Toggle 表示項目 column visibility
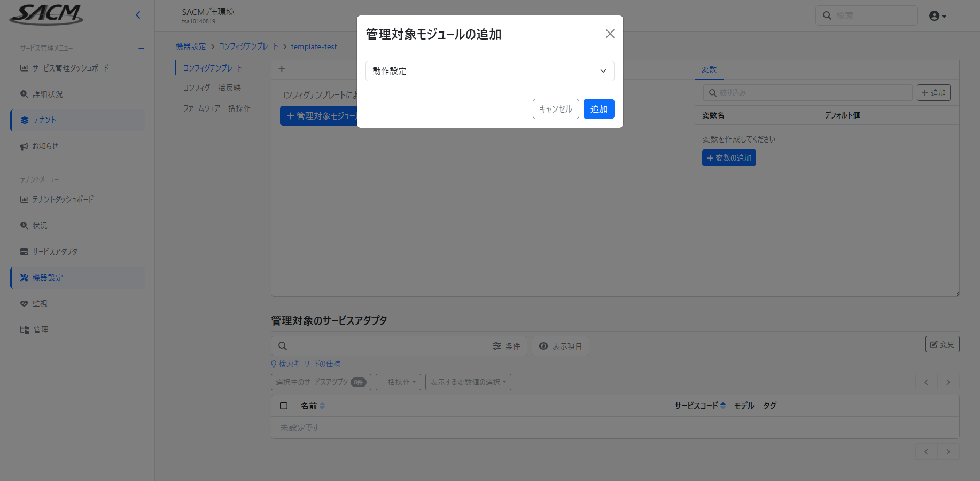The image size is (980, 481). 560,346
